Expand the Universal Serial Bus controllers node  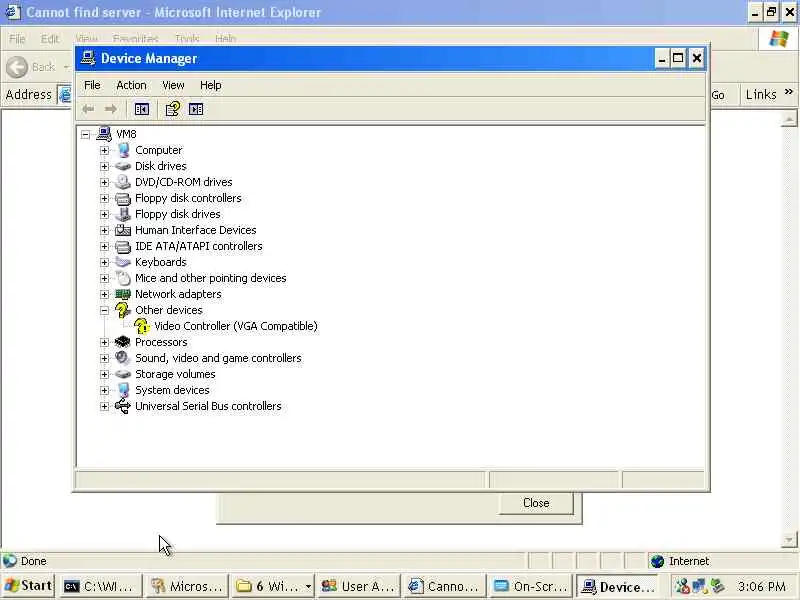click(105, 406)
